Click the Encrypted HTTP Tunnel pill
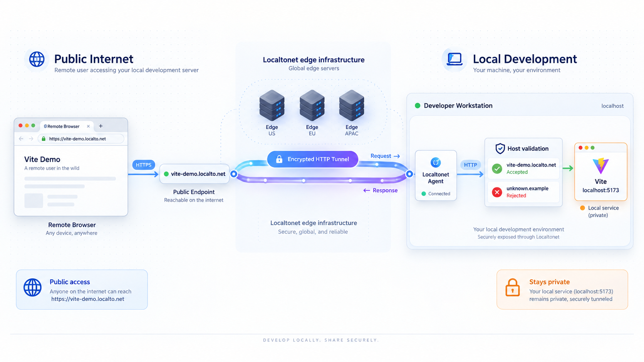Viewport: 644px width, 362px height. (313, 159)
